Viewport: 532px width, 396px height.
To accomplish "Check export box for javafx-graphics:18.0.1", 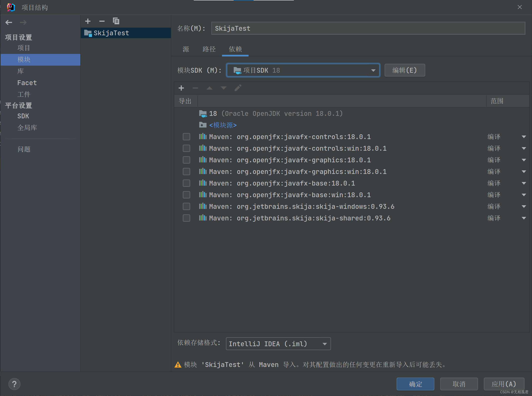I will pyautogui.click(x=186, y=160).
